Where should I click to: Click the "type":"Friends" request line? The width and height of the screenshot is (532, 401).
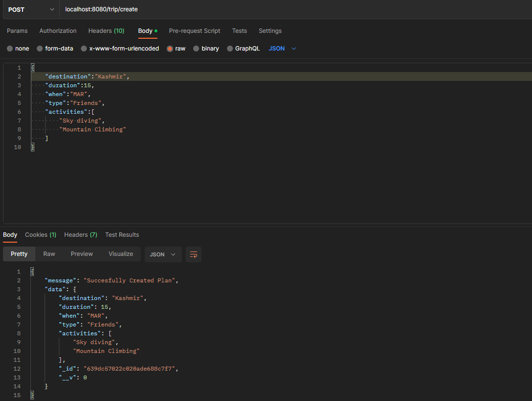75,103
